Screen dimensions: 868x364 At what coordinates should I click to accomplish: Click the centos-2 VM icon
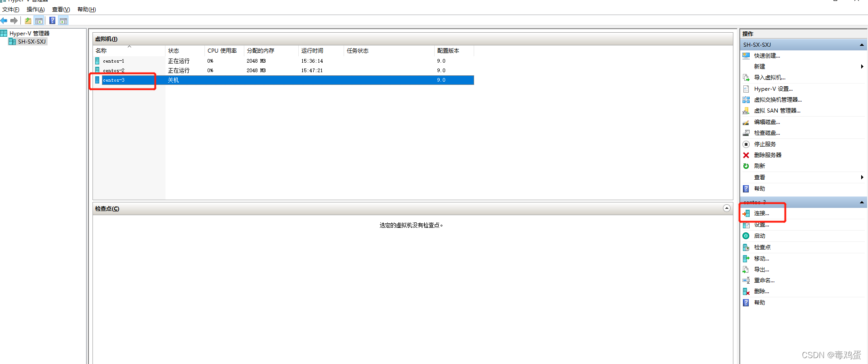[97, 70]
